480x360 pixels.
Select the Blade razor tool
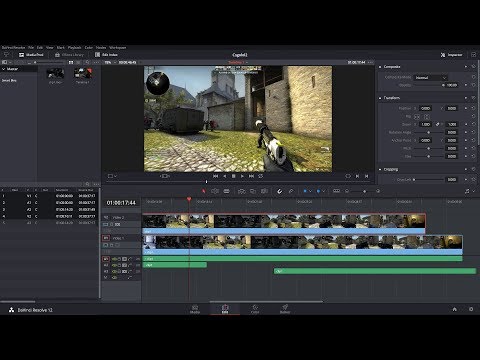point(227,191)
